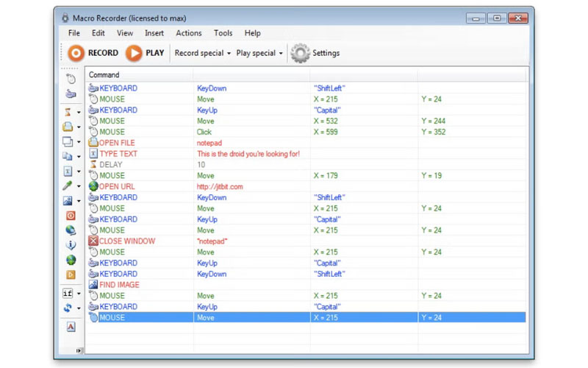Click the Command column header

[x=139, y=75]
